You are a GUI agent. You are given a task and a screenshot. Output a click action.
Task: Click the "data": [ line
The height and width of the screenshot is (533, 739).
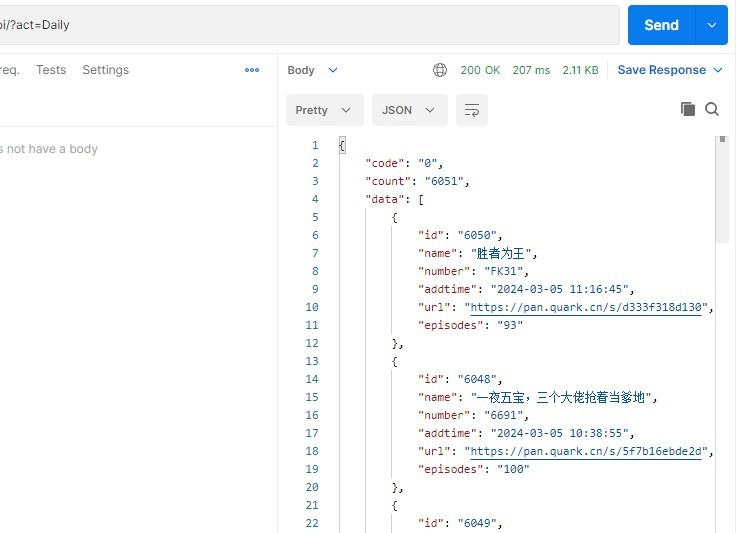pyautogui.click(x=394, y=199)
